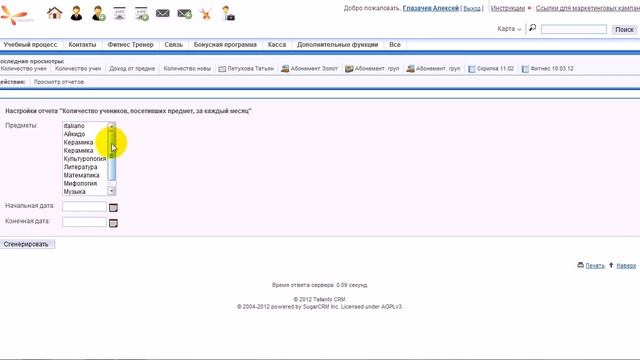
Task: Open the Учебный процесс menu
Action: point(30,44)
